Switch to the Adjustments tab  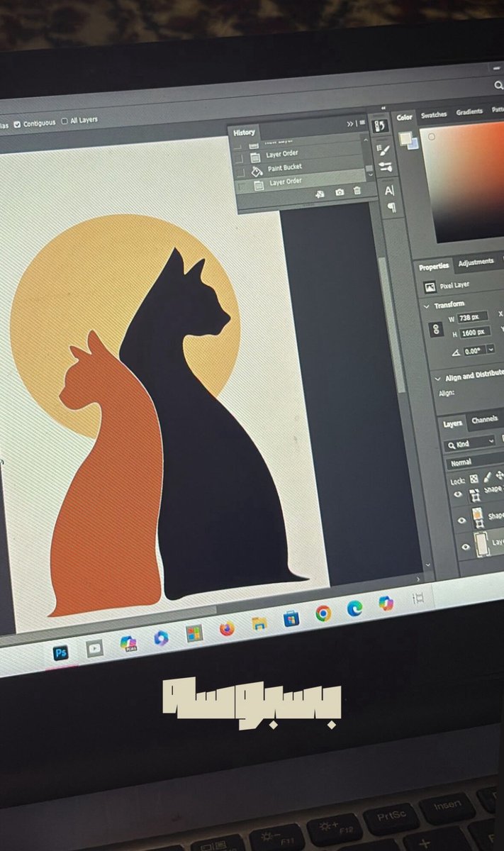476,262
